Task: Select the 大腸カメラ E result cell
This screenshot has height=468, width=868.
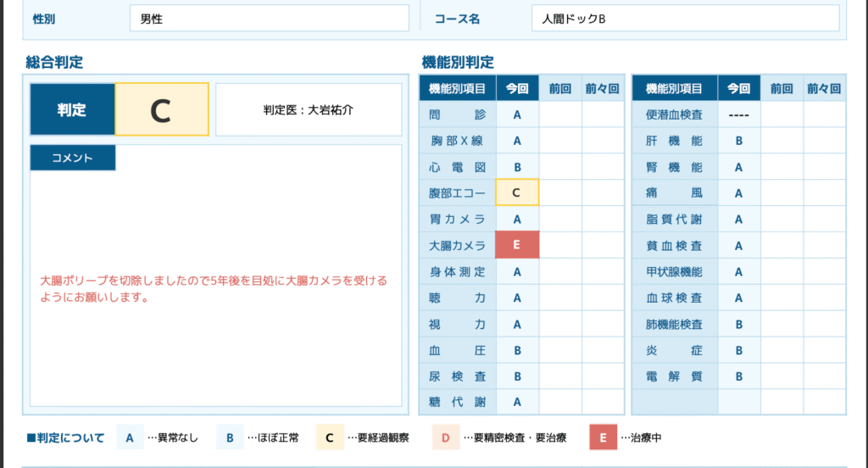Action: tap(517, 245)
